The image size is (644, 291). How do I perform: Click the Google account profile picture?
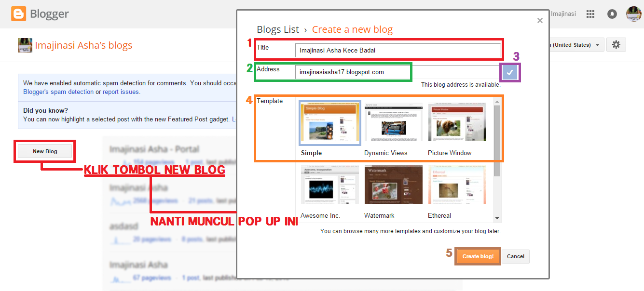pos(633,13)
